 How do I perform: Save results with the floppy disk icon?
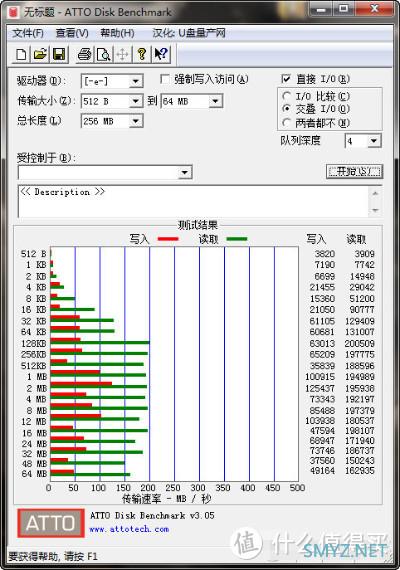pyautogui.click(x=59, y=55)
